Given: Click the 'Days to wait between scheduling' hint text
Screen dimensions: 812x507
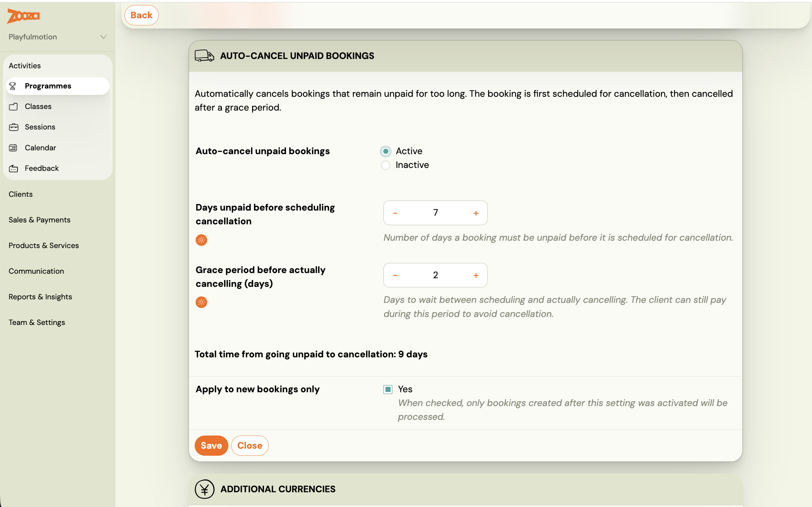Looking at the screenshot, I should click(555, 307).
